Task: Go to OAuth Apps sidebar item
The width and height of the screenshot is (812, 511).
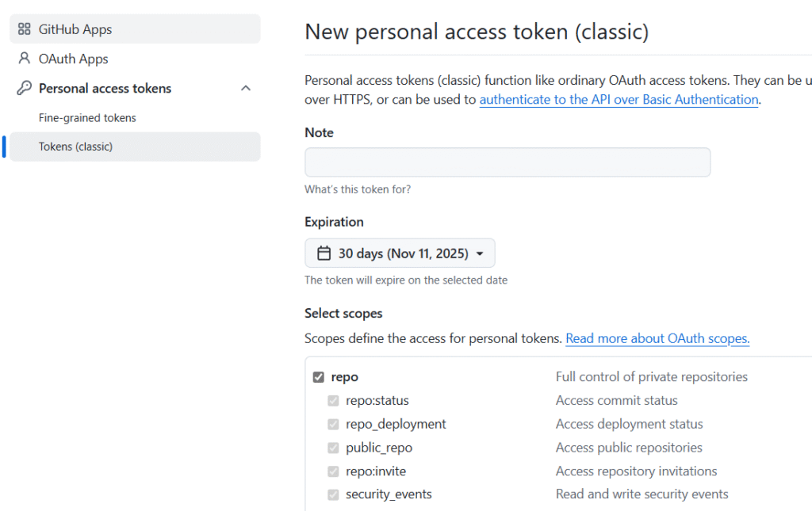Action: pyautogui.click(x=73, y=59)
